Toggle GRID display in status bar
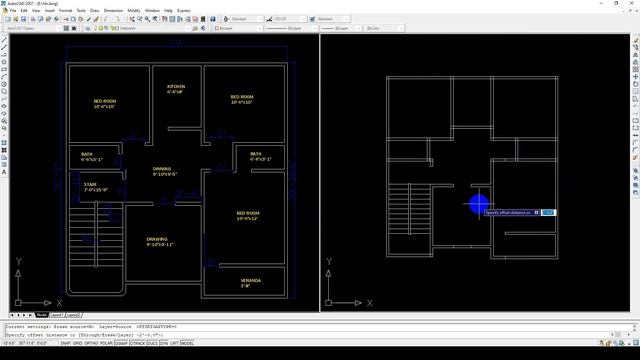This screenshot has width=640, height=360. click(x=78, y=343)
